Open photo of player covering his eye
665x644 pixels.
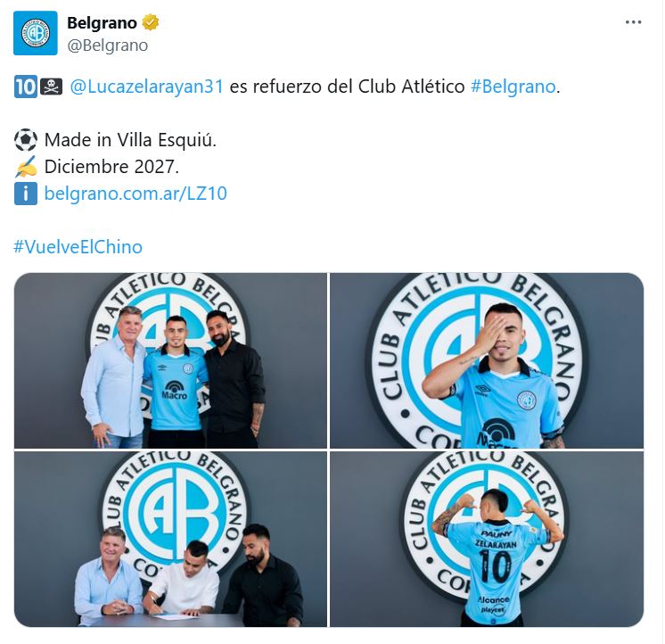[487, 360]
